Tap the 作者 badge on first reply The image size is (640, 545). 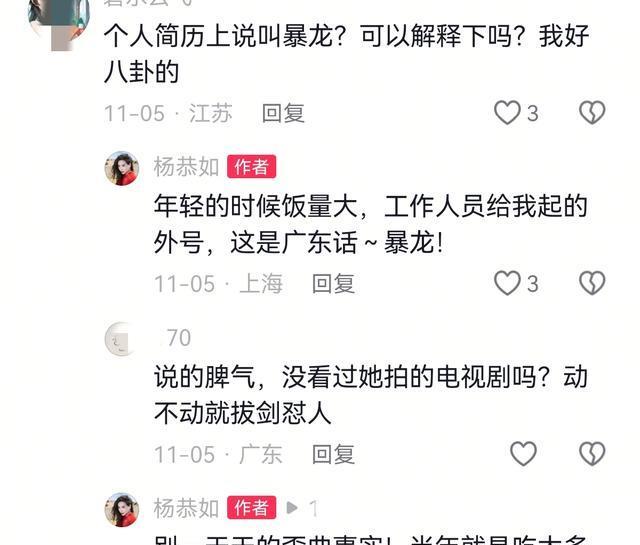(x=251, y=167)
